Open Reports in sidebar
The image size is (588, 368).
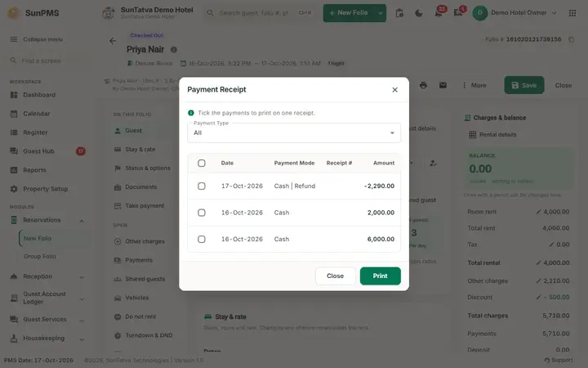click(34, 170)
